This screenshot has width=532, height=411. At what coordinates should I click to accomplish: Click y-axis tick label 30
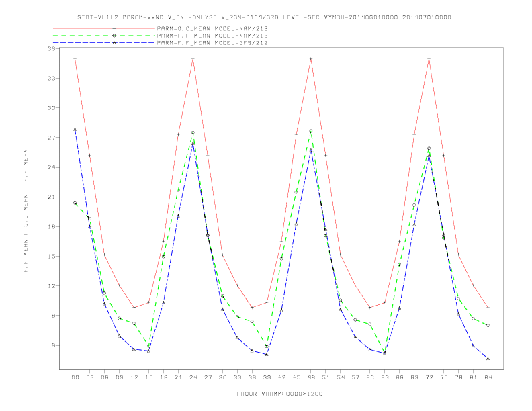pyautogui.click(x=52, y=108)
